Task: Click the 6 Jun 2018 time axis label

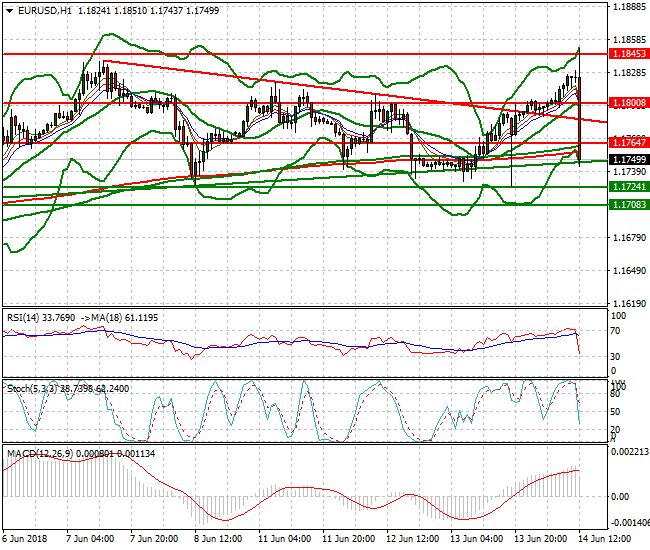Action: point(24,539)
